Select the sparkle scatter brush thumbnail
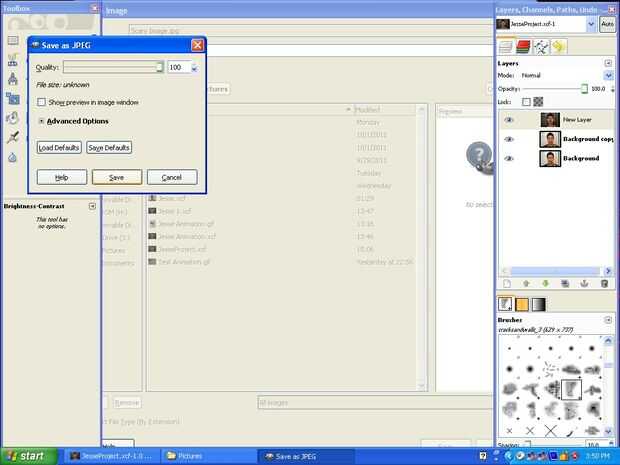Screen dimensions: 620x465 tap(549, 369)
